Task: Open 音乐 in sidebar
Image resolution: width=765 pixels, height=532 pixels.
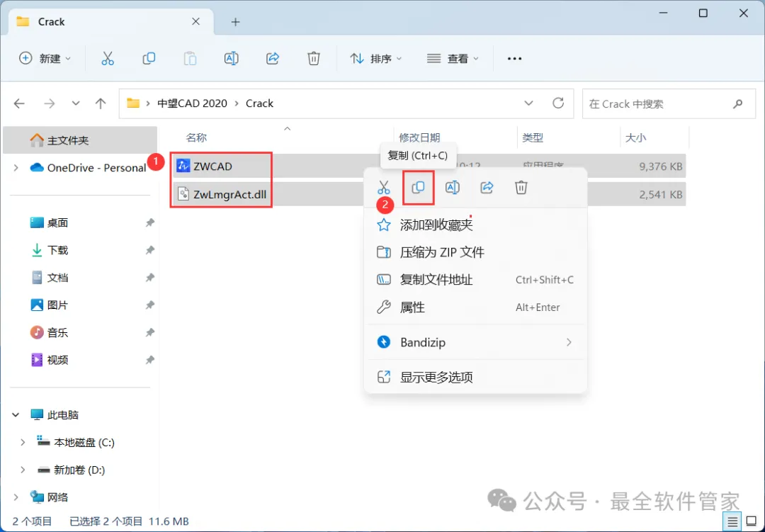Action: [x=57, y=333]
